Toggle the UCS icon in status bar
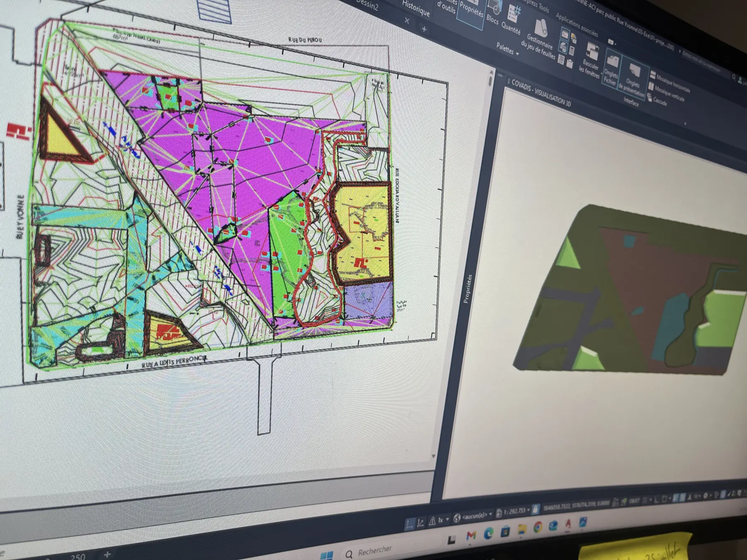Screen dimensions: 747x560 410,524
